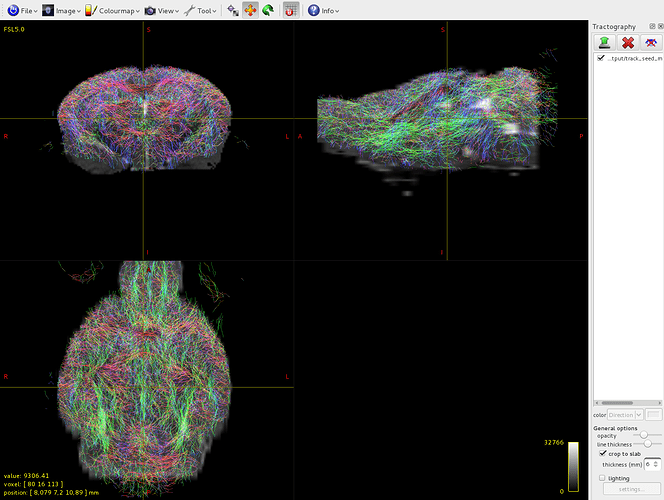
Task: Open the View menu
Action: tap(161, 11)
